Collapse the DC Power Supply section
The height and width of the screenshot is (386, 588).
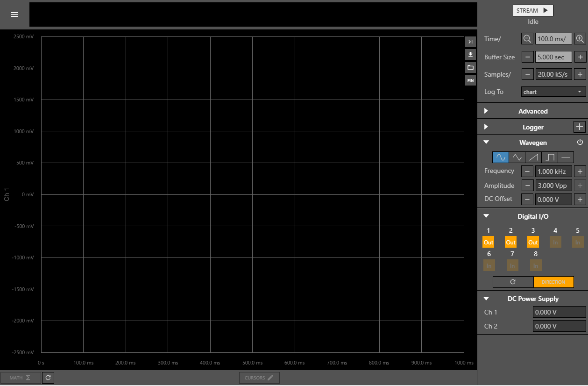[x=486, y=298]
